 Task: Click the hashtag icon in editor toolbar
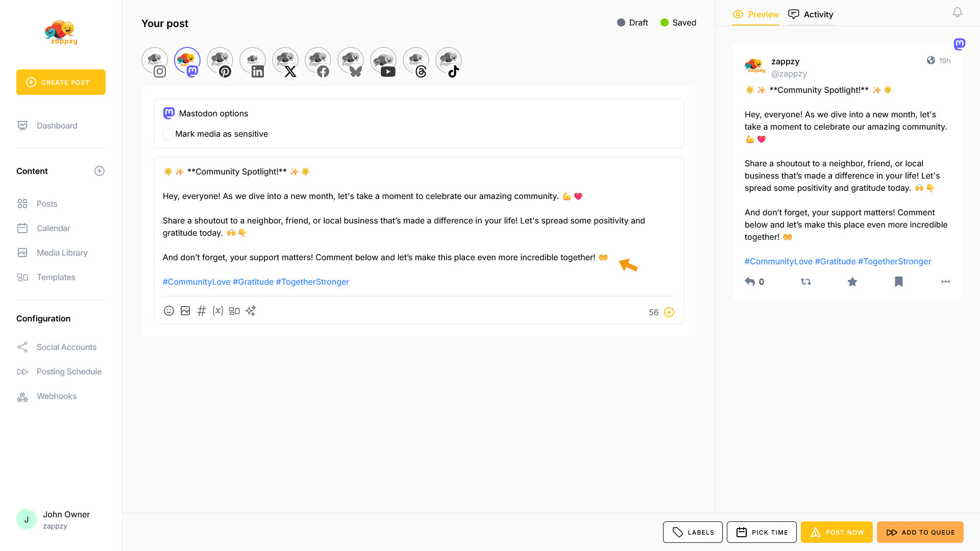(x=202, y=311)
